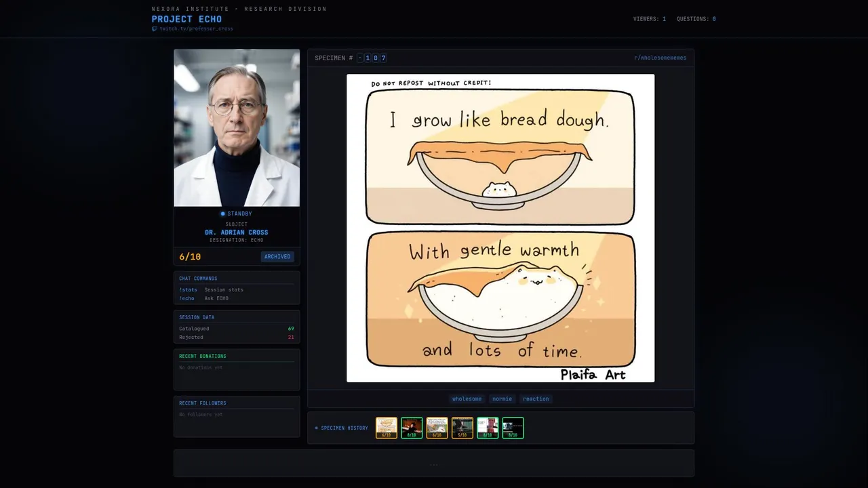This screenshot has height=488, width=868.
Task: Open the last history thumbnail in the row
Action: (513, 428)
